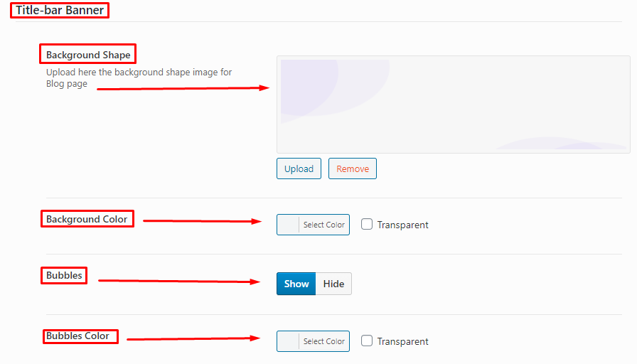Click the Background Shape option label
Viewport: 637px width, 364px height.
tap(88, 55)
